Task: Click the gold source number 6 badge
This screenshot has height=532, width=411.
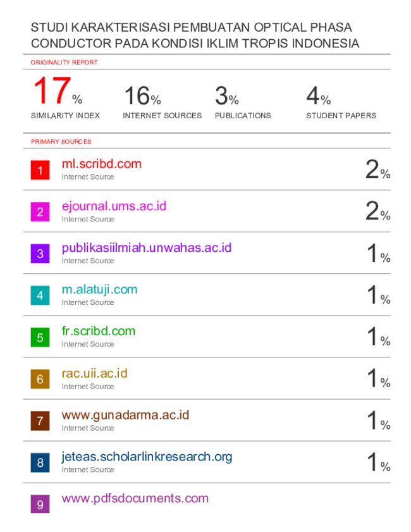Action: 40,379
